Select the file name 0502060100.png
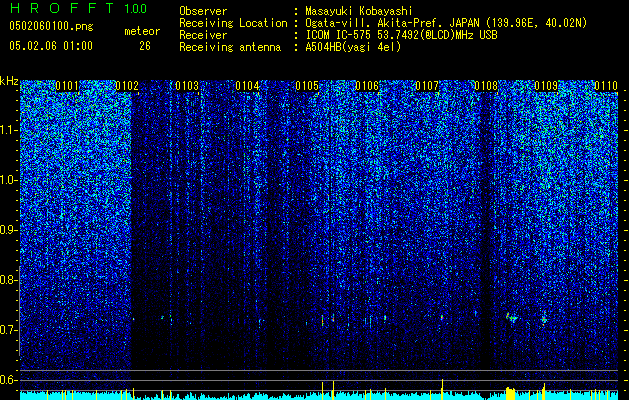The width and height of the screenshot is (629, 400). click(51, 26)
